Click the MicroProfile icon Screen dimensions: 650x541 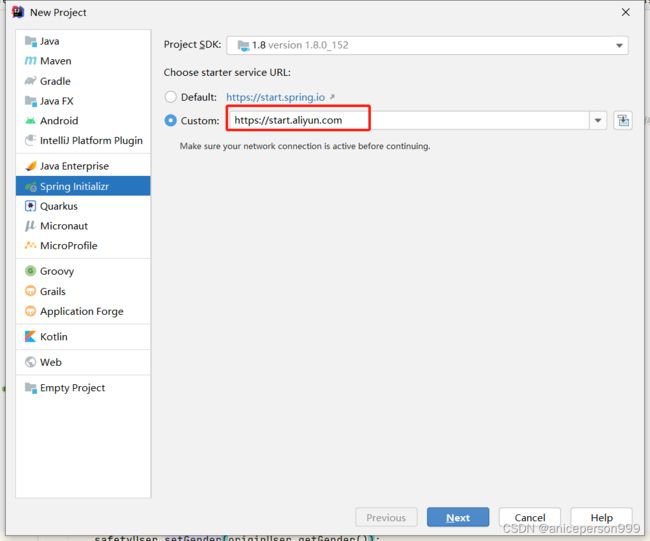(x=31, y=245)
